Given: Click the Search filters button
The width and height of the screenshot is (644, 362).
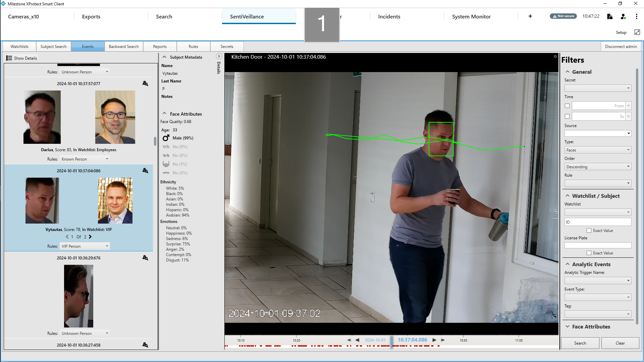Looking at the screenshot, I should (580, 343).
